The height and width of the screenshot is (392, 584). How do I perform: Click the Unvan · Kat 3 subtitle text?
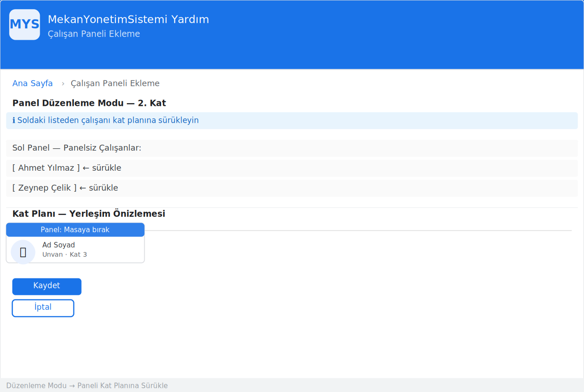click(65, 254)
